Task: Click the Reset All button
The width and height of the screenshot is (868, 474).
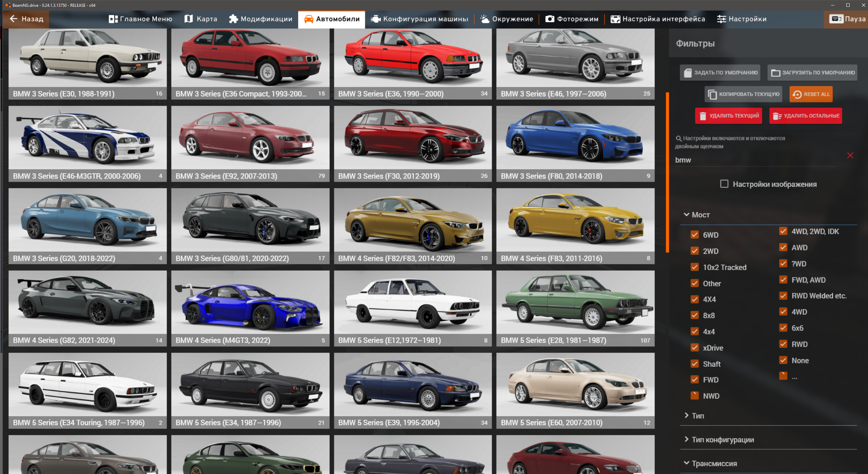Action: coord(811,94)
